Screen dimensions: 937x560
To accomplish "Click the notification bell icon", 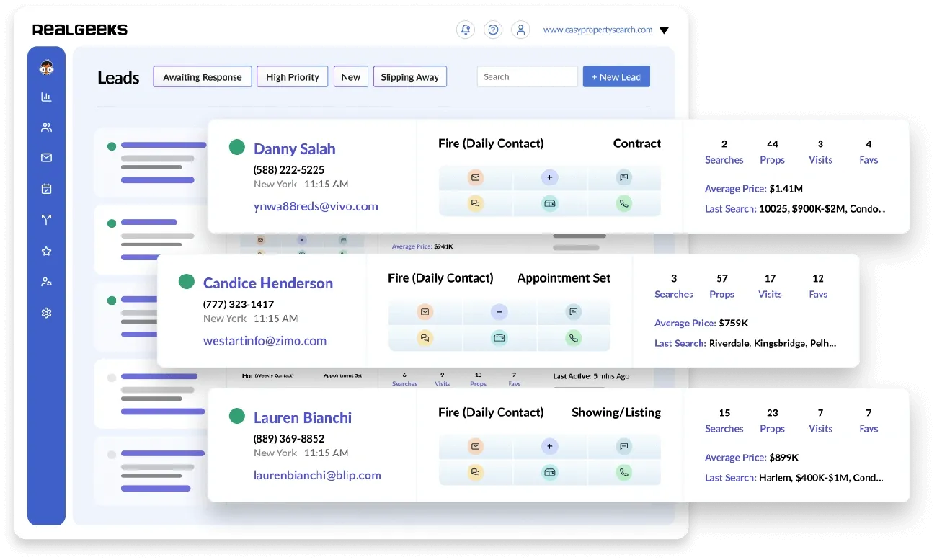I will tap(466, 30).
